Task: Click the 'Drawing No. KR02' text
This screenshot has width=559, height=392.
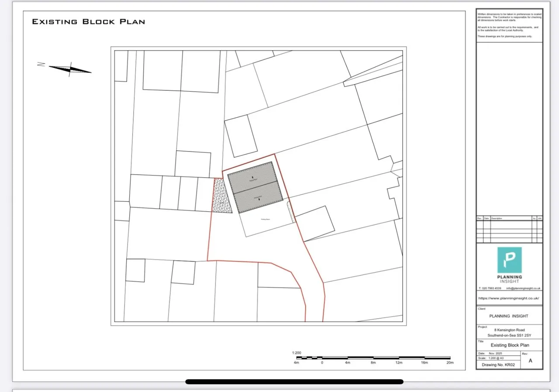Action: point(498,364)
